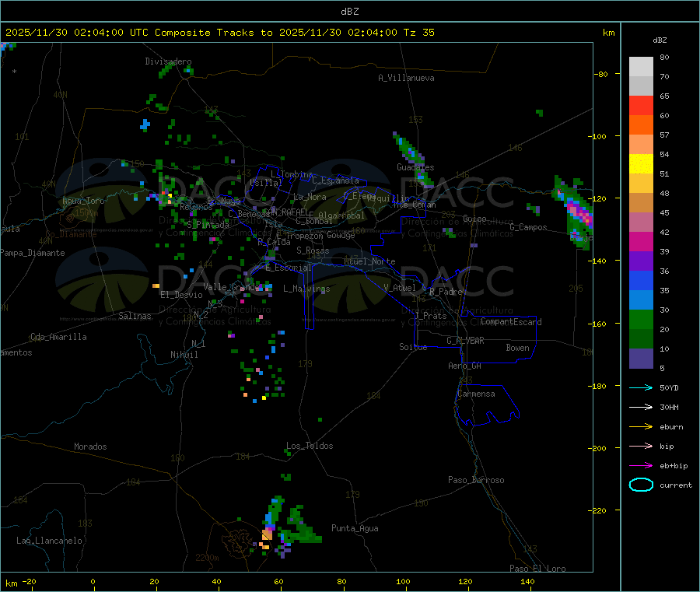Select the green 20 dBZ color swatch
This screenshot has width=700, height=592.
point(641,319)
